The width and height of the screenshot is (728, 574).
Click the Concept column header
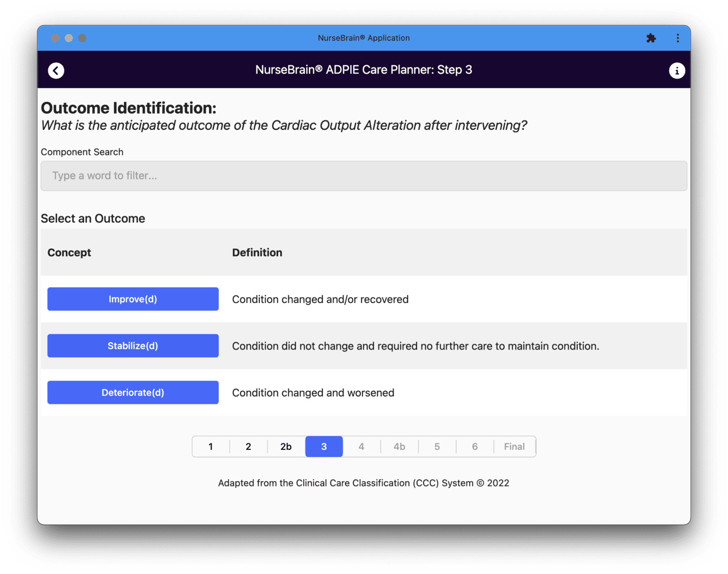[69, 252]
